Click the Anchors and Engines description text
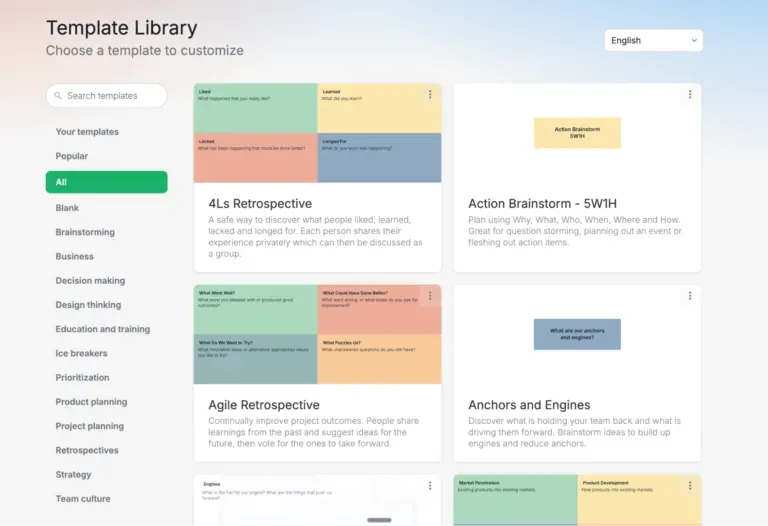This screenshot has height=526, width=768. coord(575,432)
